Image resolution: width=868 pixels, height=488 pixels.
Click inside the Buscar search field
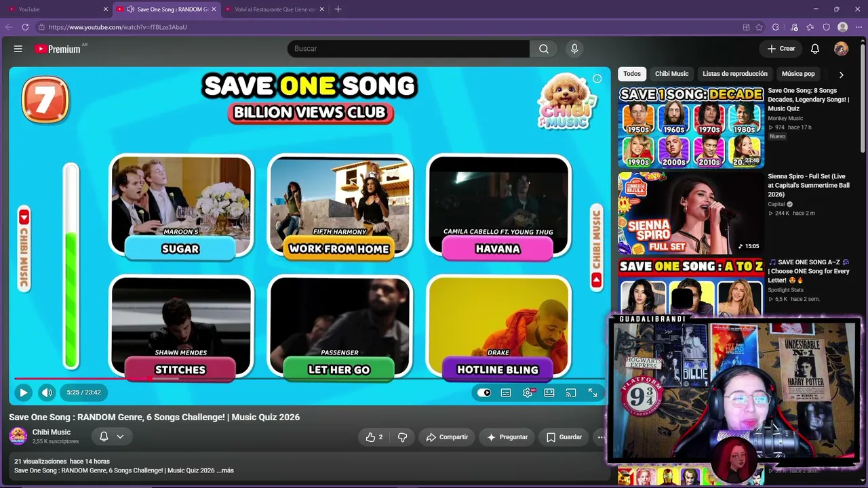[x=408, y=49]
